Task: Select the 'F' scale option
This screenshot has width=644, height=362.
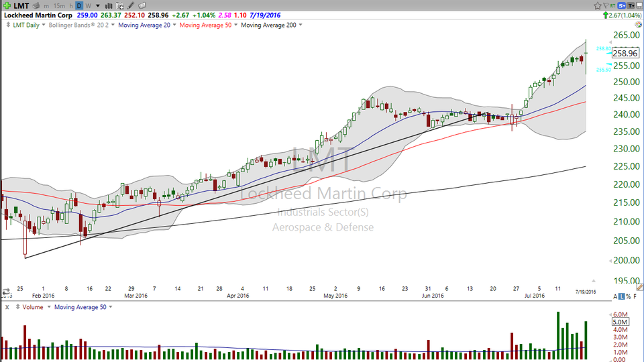Action: pos(635,296)
